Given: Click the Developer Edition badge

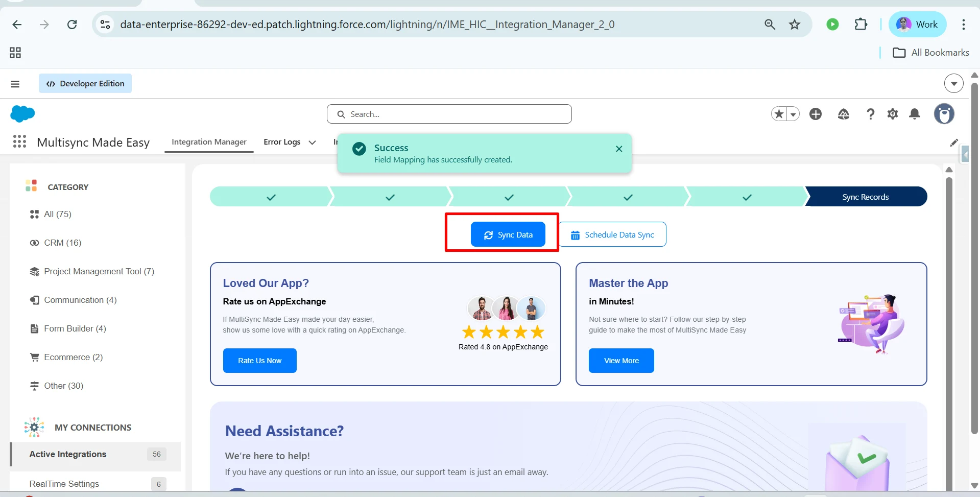Looking at the screenshot, I should tap(85, 84).
